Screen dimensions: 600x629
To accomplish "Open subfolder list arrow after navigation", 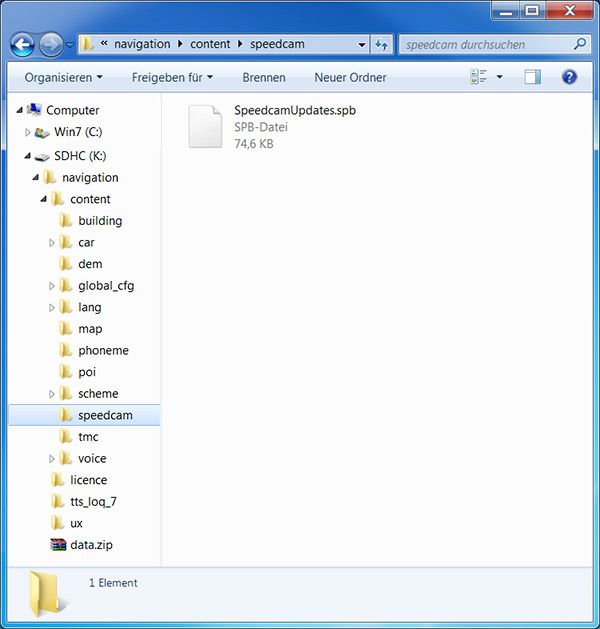I will (180, 44).
